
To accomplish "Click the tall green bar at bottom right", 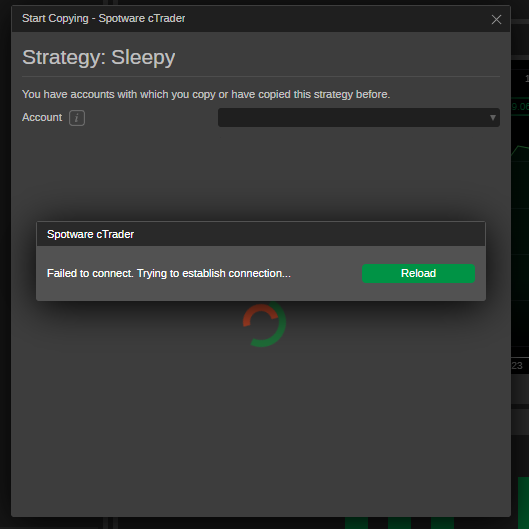I will [x=523, y=503].
